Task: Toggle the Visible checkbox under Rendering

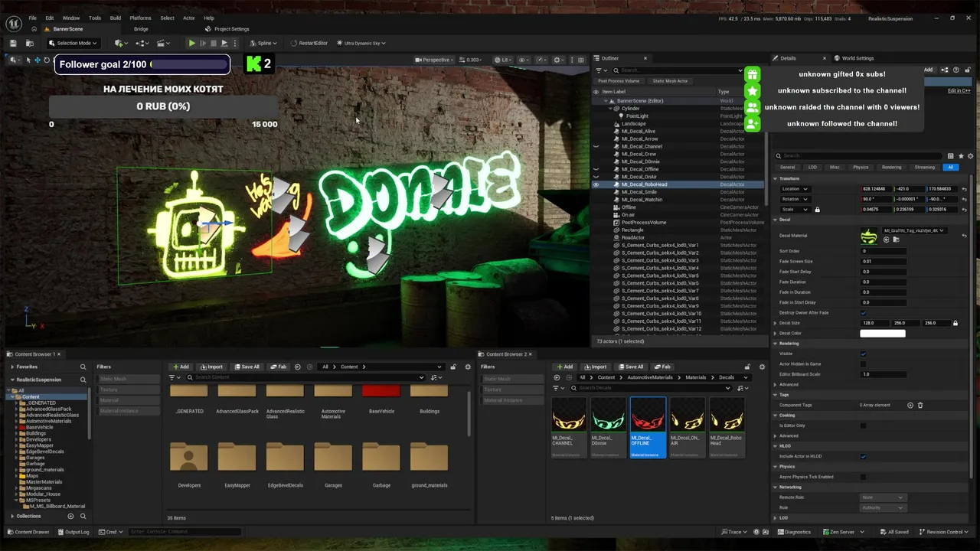Action: coord(864,354)
